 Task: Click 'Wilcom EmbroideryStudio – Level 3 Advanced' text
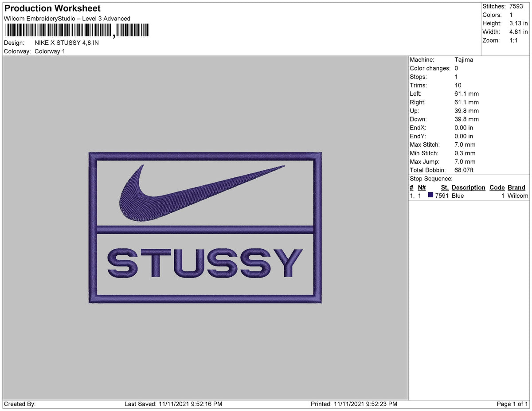pyautogui.click(x=67, y=19)
